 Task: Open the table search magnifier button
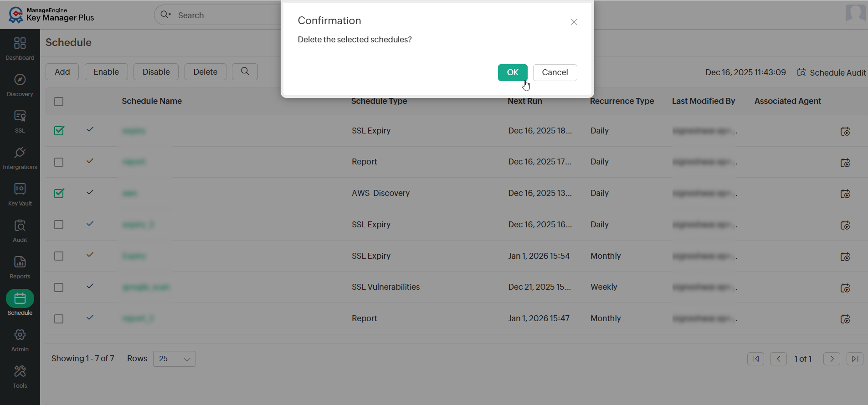point(245,72)
